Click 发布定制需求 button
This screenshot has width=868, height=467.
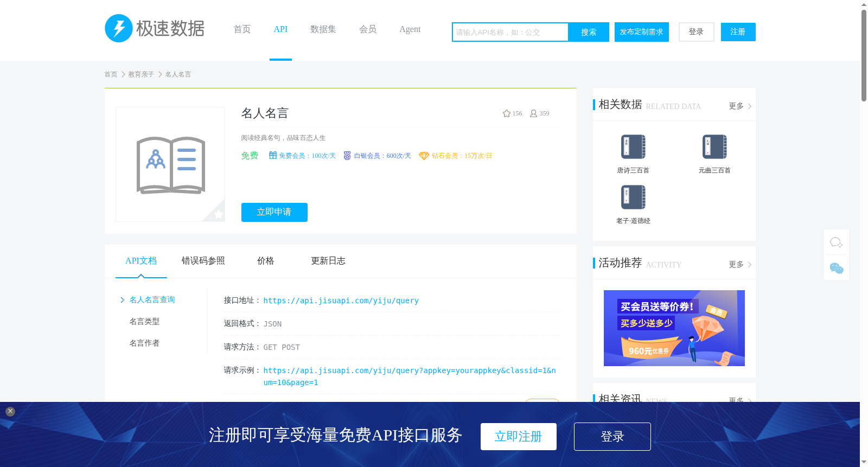[642, 32]
